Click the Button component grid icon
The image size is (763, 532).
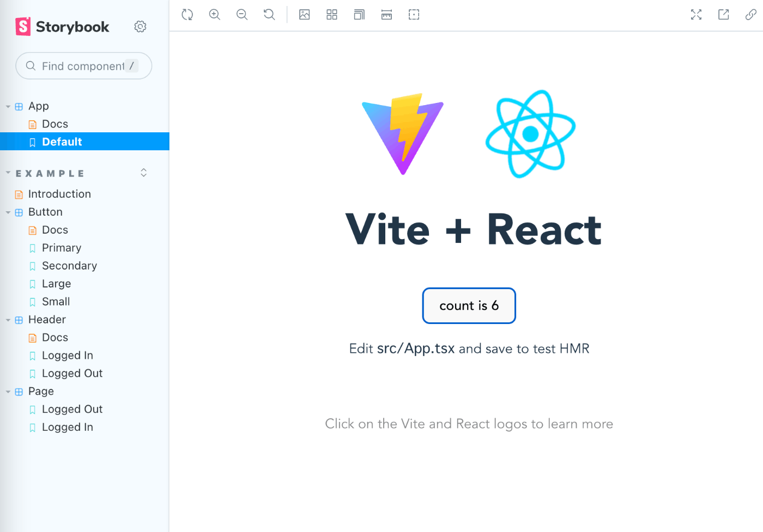click(19, 212)
